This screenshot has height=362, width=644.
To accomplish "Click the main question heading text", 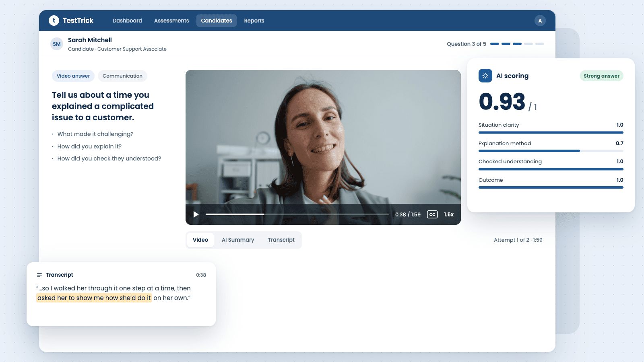I will [103, 106].
